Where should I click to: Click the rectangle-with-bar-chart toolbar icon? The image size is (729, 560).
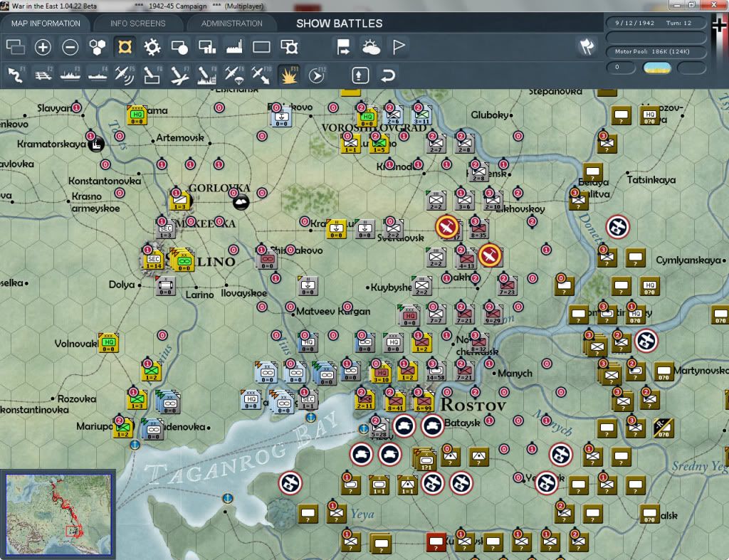(207, 47)
